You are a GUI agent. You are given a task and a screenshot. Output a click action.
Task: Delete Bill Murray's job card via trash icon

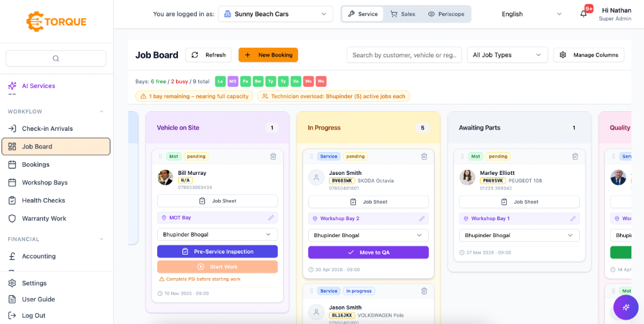coord(273,156)
